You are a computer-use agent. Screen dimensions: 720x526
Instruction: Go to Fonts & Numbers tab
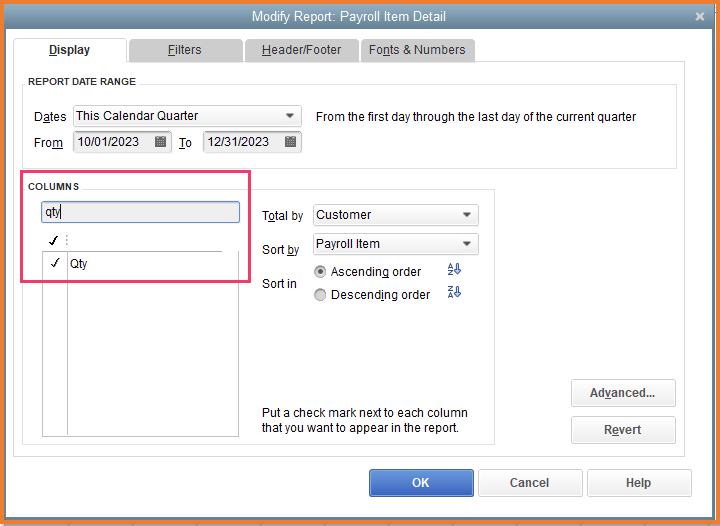[417, 50]
